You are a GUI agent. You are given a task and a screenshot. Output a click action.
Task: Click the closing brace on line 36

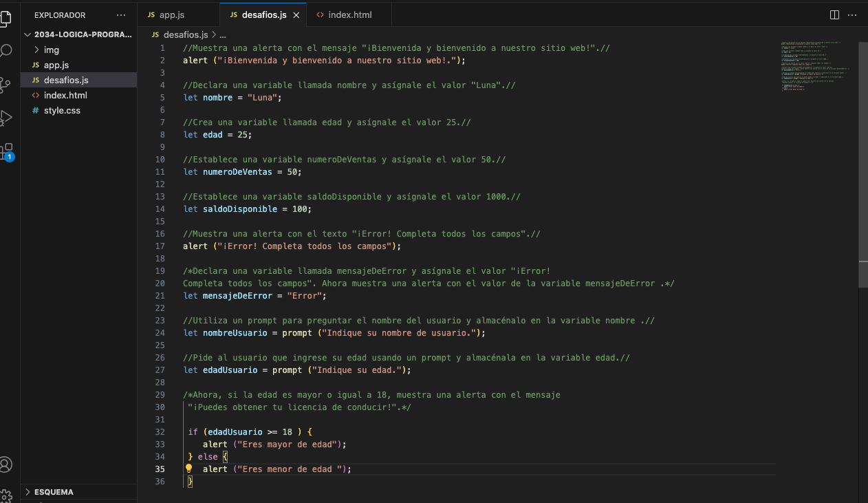[190, 482]
